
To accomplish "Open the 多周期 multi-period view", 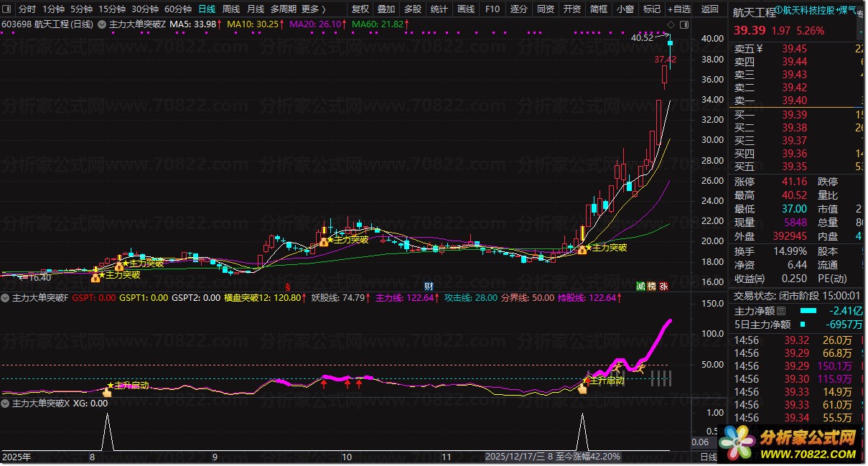I will pos(284,9).
